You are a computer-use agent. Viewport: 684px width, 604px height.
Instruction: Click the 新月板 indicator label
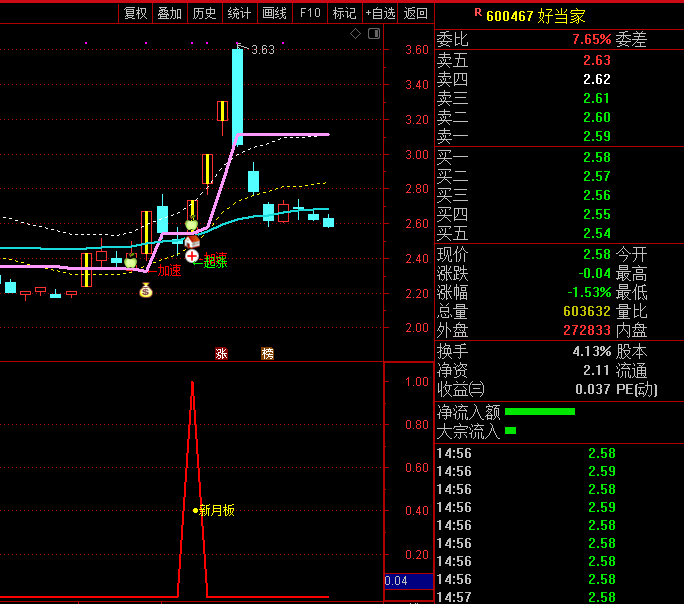click(x=216, y=510)
